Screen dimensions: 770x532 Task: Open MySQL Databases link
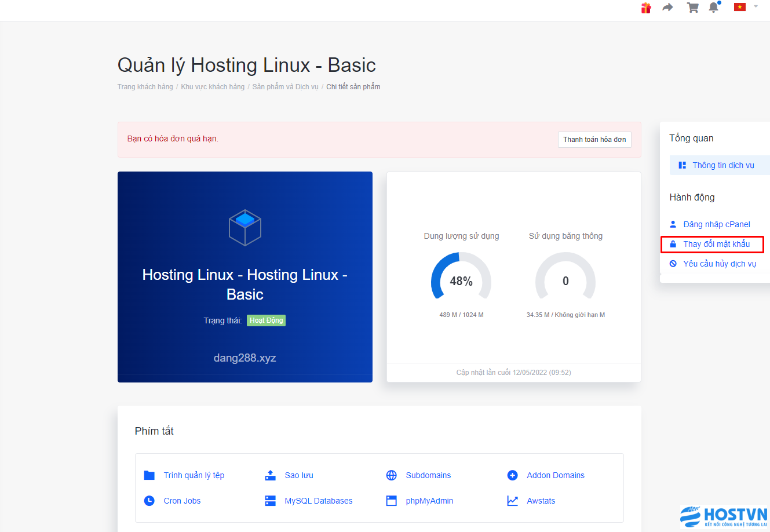pos(318,501)
